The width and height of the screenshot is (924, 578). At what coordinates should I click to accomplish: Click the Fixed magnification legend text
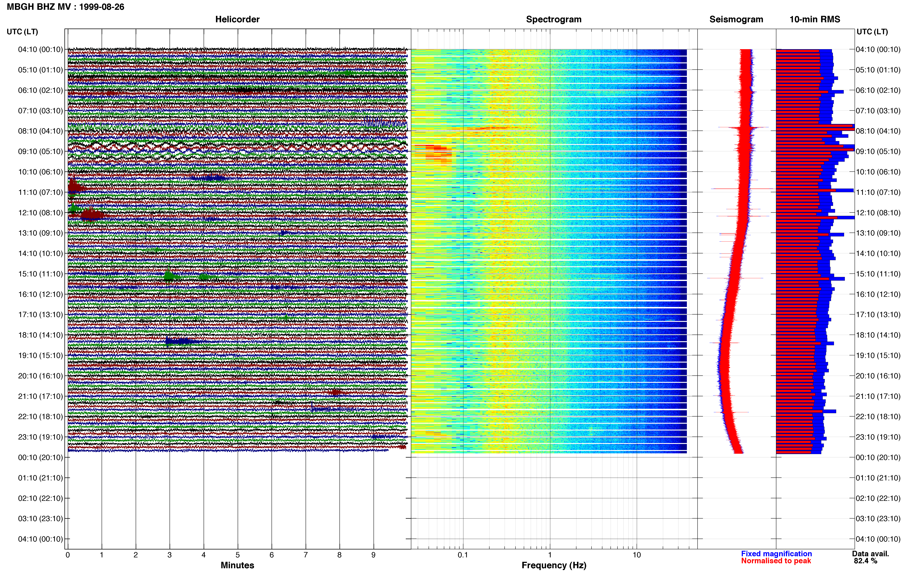pyautogui.click(x=776, y=554)
